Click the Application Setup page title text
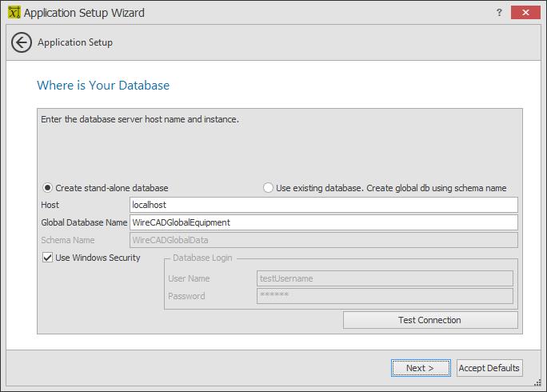547x392 pixels. pos(75,42)
